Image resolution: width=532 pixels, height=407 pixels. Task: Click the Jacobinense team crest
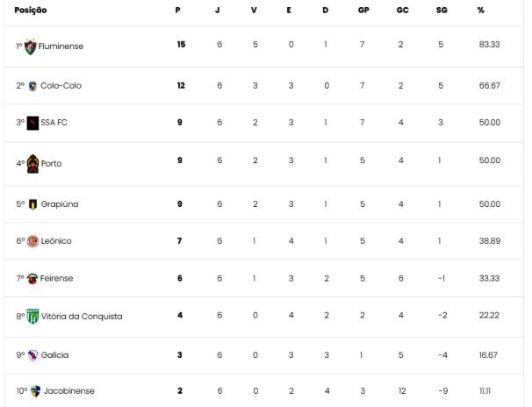click(x=35, y=391)
